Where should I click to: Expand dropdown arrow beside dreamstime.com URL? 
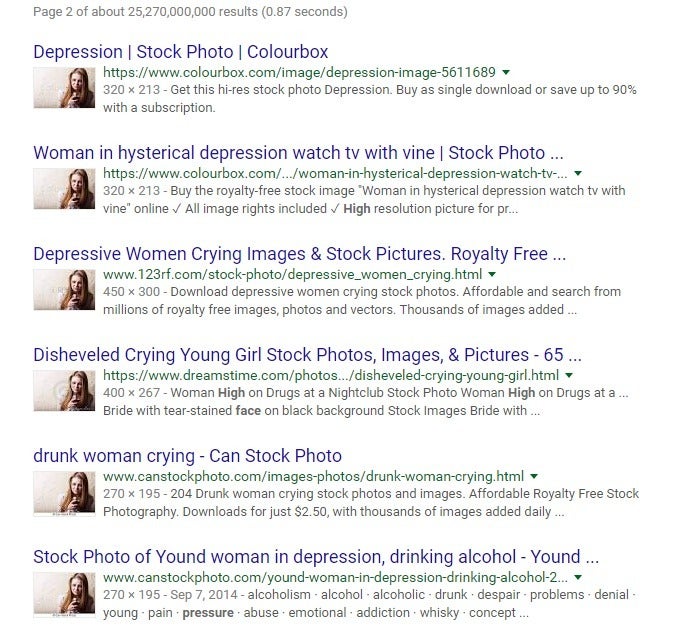[569, 375]
